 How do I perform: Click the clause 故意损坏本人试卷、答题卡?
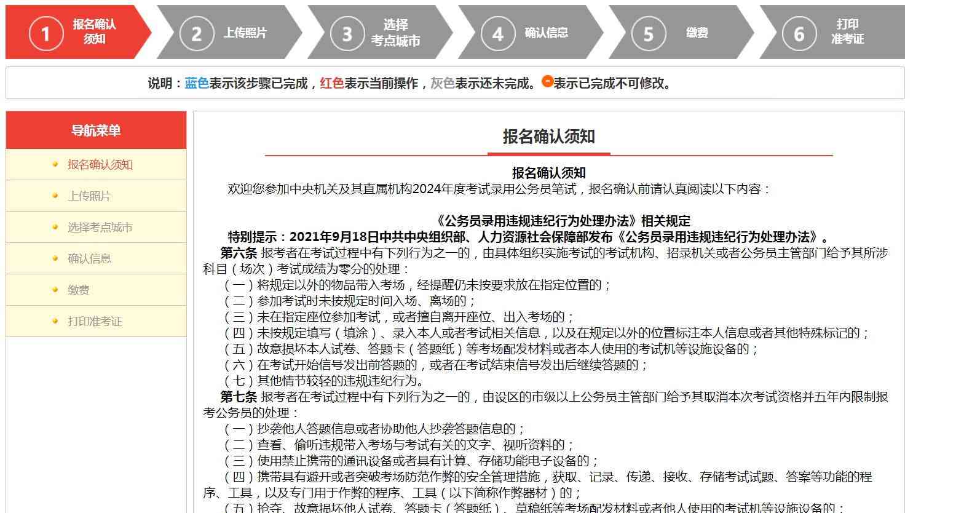pos(489,349)
